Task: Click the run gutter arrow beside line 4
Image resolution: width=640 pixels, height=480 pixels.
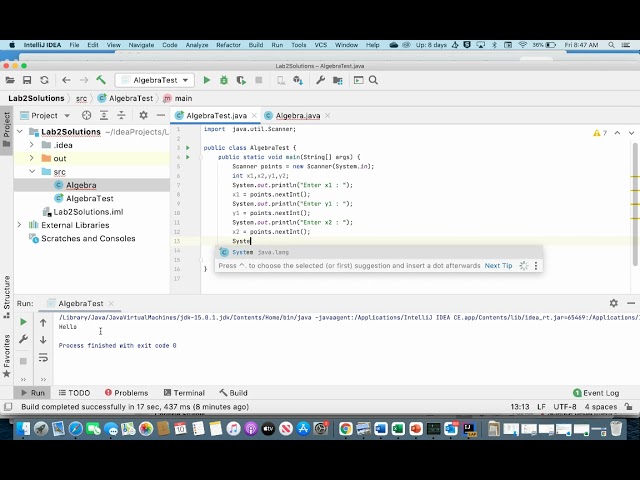Action: (188, 157)
